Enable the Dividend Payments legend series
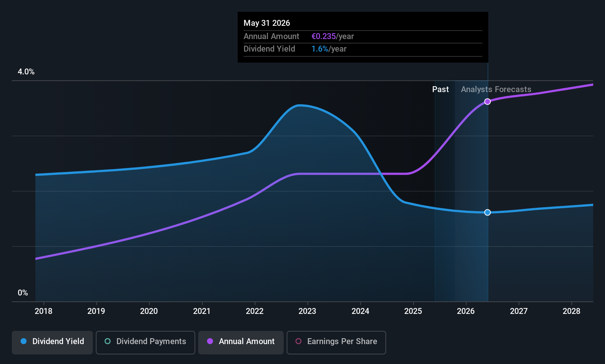This screenshot has height=364, width=605. tap(145, 342)
